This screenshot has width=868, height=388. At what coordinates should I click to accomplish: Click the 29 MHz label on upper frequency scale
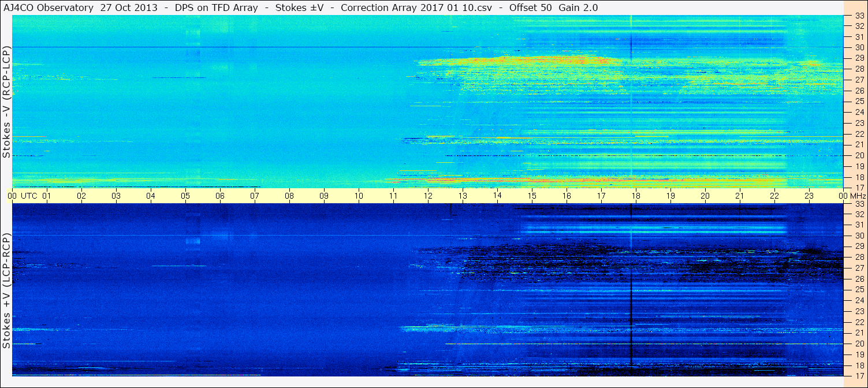click(859, 58)
